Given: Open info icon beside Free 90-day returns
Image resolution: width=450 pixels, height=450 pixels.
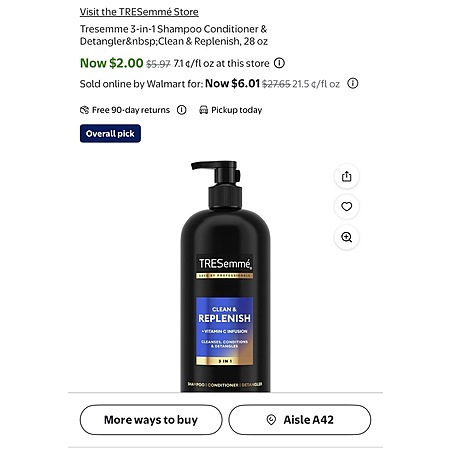Looking at the screenshot, I should tap(182, 110).
